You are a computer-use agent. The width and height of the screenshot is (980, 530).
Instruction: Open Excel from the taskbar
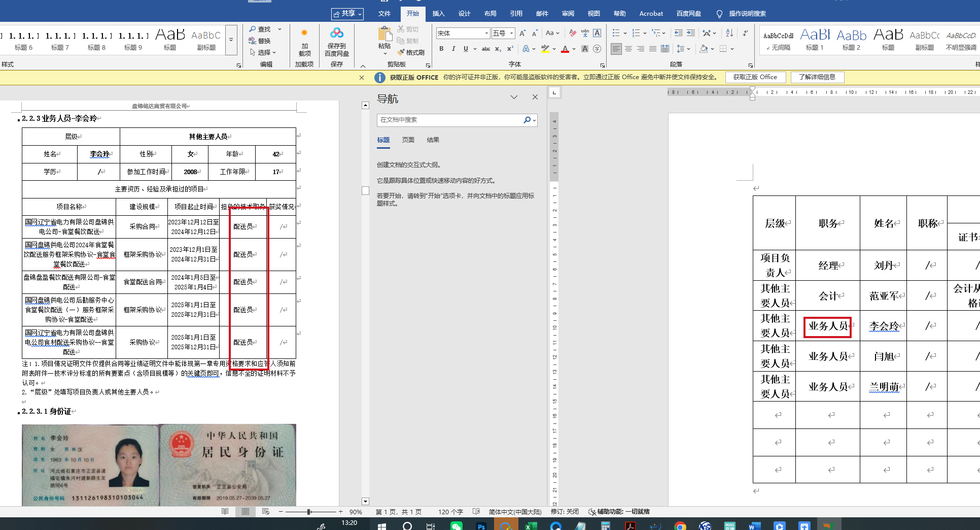[531, 526]
